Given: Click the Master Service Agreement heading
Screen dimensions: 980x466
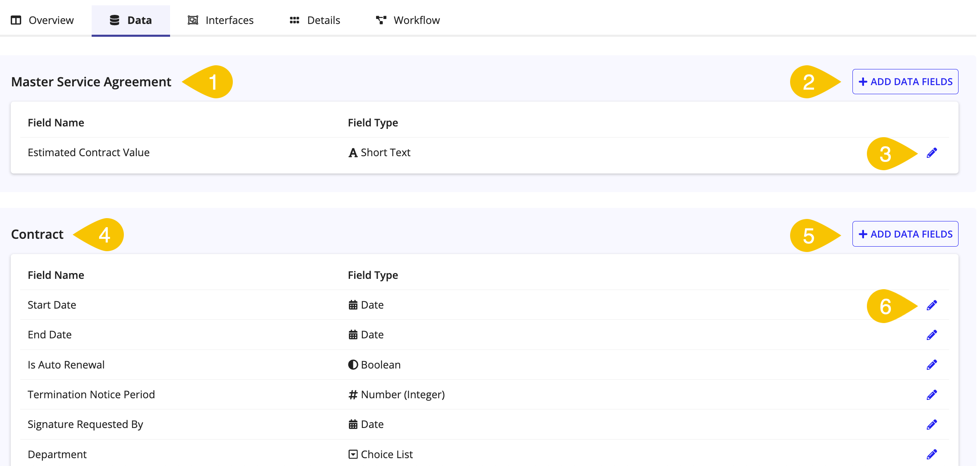Looking at the screenshot, I should [91, 82].
